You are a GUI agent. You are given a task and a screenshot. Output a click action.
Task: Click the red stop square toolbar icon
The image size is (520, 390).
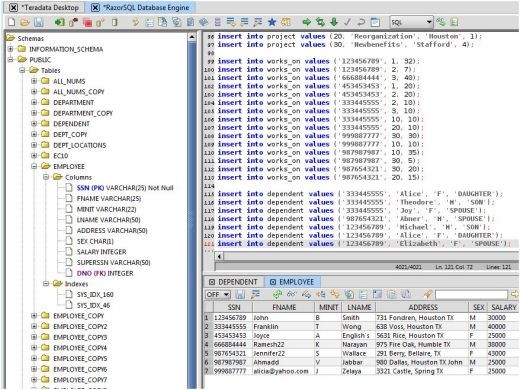(x=88, y=22)
